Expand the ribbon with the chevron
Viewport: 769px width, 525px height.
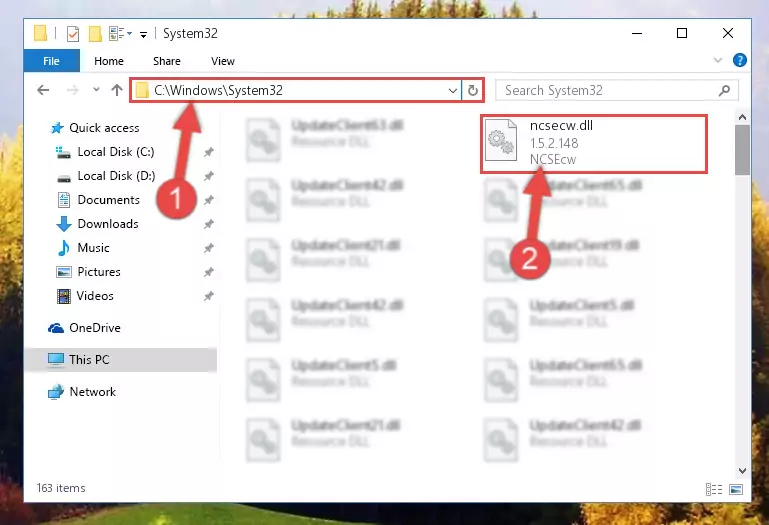pyautogui.click(x=718, y=60)
